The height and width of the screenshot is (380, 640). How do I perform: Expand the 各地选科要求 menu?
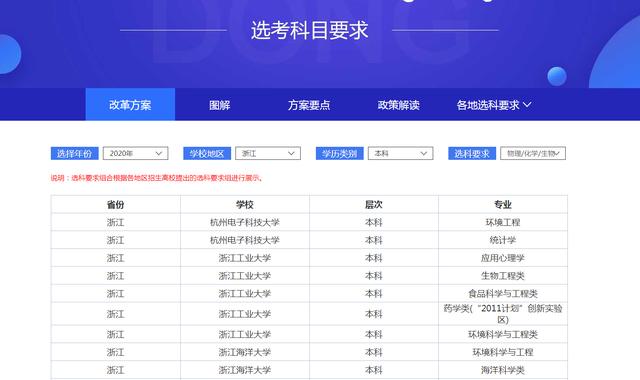tap(493, 105)
